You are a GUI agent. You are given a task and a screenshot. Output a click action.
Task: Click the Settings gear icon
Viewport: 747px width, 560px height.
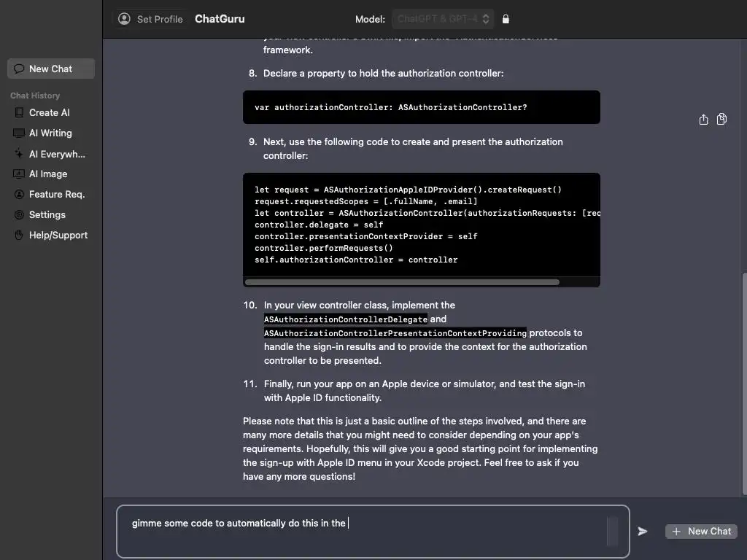[19, 215]
